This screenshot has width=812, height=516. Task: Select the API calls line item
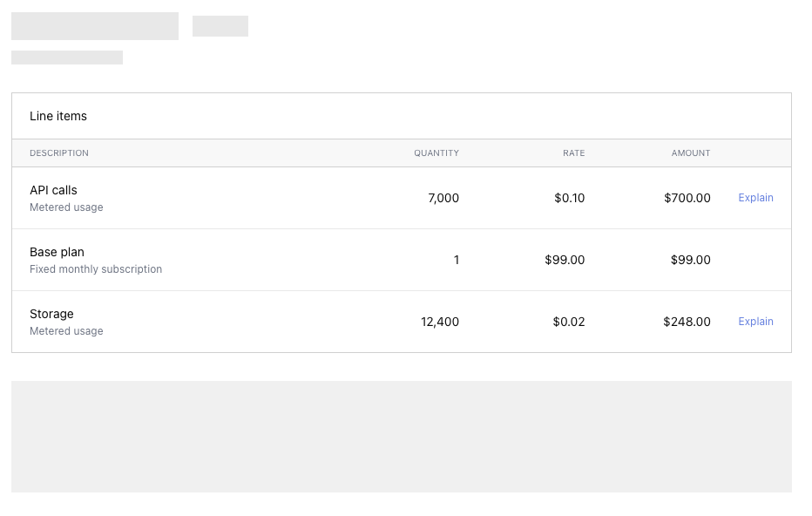tap(53, 190)
